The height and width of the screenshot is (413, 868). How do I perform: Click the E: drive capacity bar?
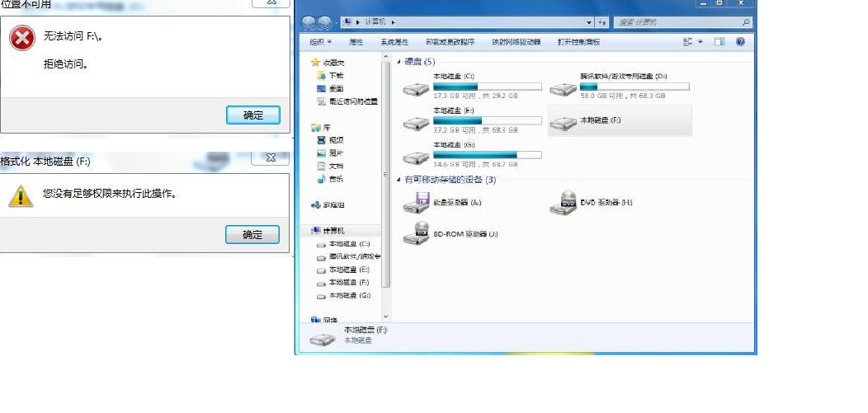[487, 121]
